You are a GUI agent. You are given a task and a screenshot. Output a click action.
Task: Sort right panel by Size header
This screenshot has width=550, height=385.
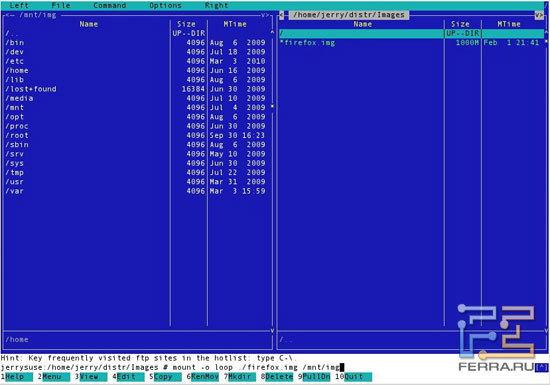pos(460,24)
